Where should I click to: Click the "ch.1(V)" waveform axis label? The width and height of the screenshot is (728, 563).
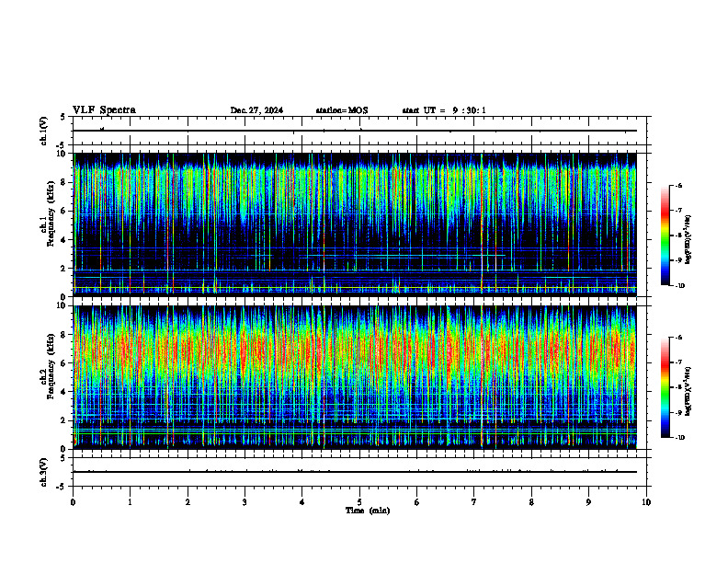click(44, 131)
